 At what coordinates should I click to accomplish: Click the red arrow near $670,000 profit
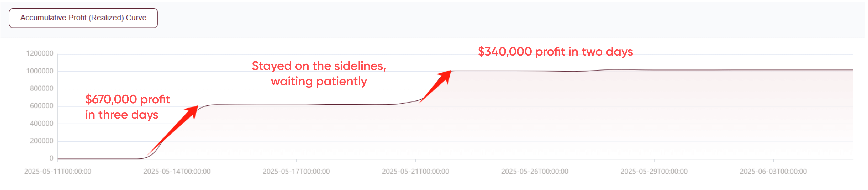[x=173, y=131]
